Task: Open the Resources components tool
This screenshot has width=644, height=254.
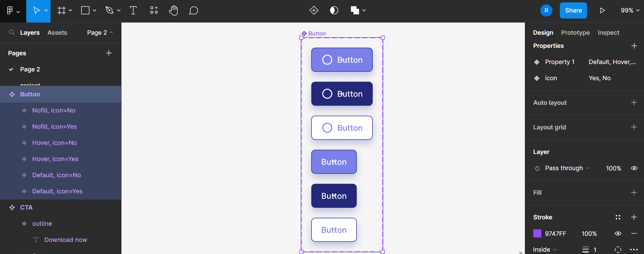Action: click(154, 10)
